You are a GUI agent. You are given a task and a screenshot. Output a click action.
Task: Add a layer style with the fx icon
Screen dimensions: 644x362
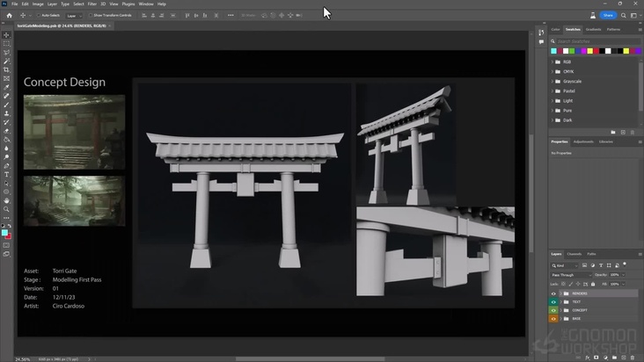pos(588,358)
